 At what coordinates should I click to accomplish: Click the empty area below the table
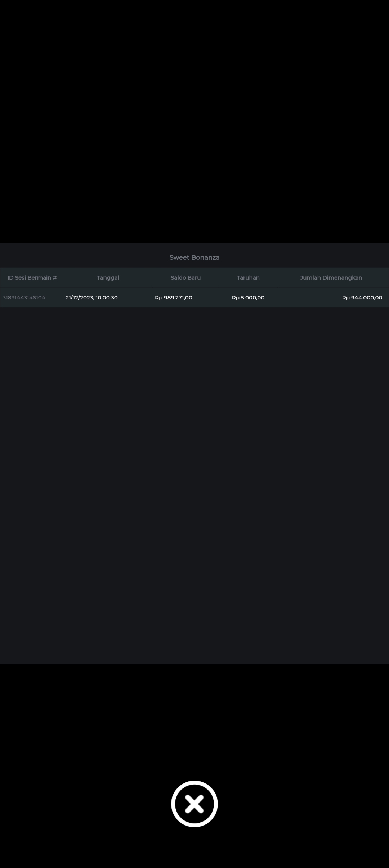point(194,468)
